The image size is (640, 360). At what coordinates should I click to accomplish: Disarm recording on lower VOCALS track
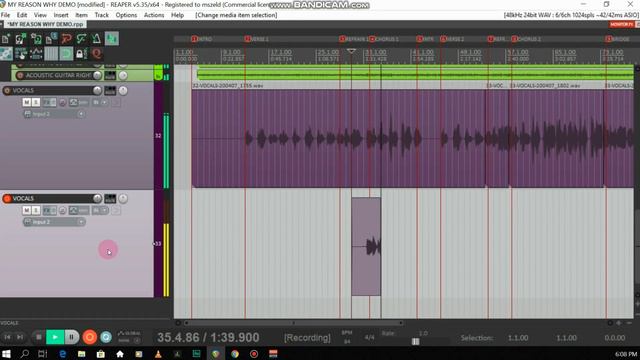[7, 198]
